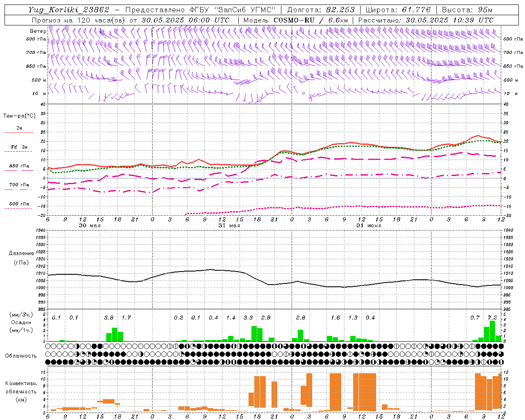Click the Конвективн. convective cloud label
Image resolution: width=525 pixels, height=420 pixels.
coord(21,383)
